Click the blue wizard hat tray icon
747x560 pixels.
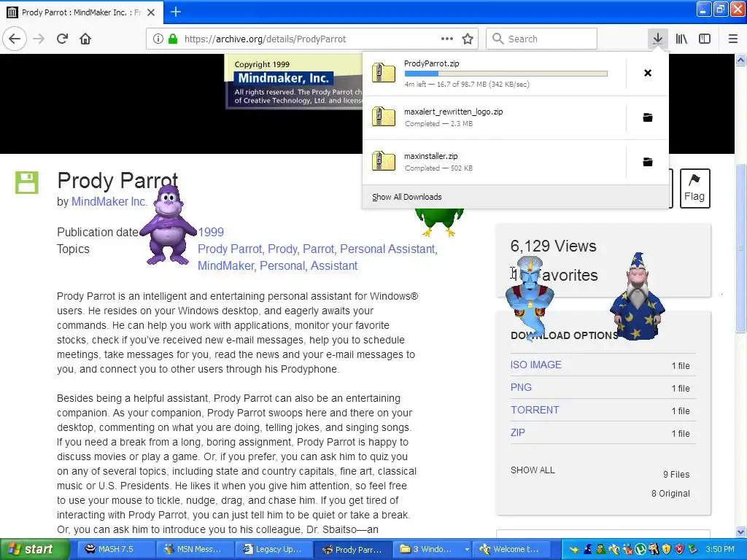pyautogui.click(x=587, y=549)
